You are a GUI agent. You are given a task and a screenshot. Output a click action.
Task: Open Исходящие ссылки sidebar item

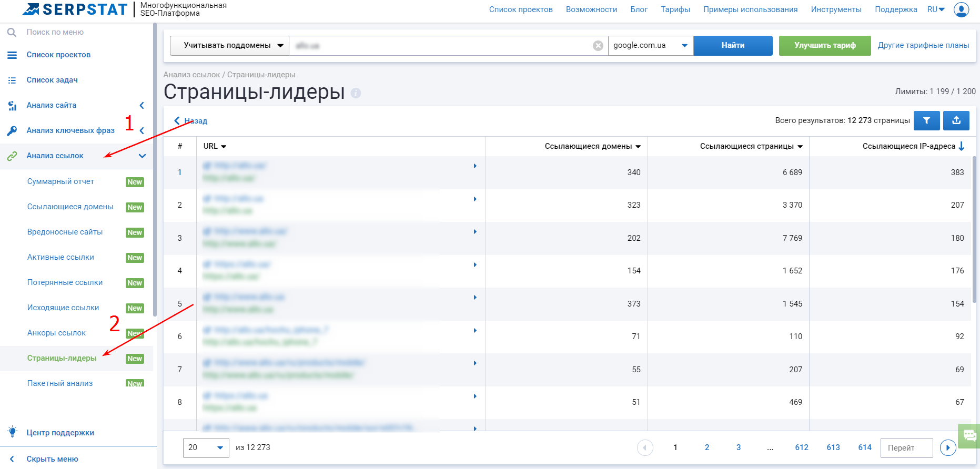point(63,308)
